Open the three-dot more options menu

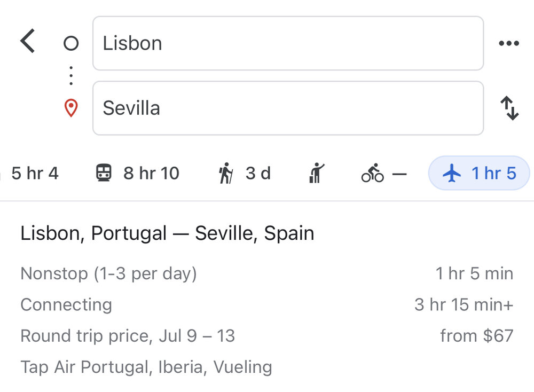pyautogui.click(x=508, y=43)
